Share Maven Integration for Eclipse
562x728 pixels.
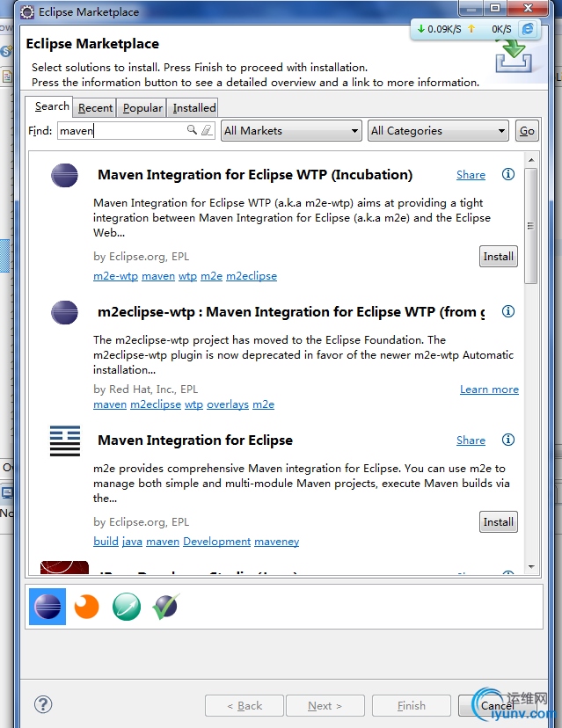coord(471,440)
